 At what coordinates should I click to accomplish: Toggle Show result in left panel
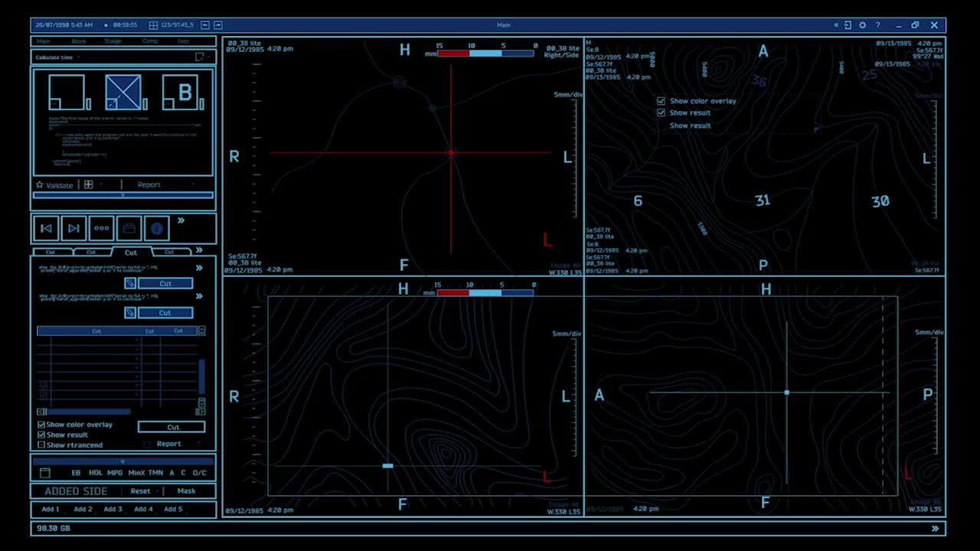[41, 434]
